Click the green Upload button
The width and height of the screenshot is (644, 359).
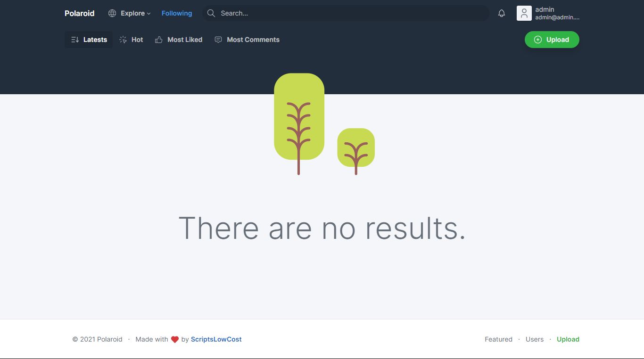click(552, 40)
